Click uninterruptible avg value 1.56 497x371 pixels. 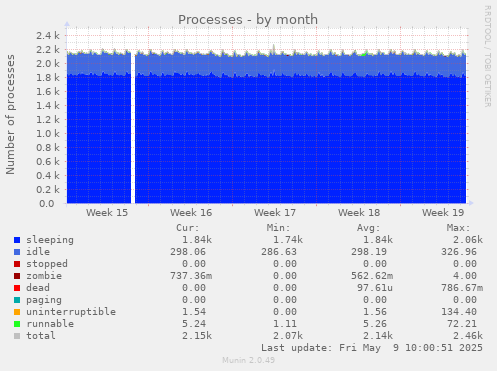(x=375, y=312)
